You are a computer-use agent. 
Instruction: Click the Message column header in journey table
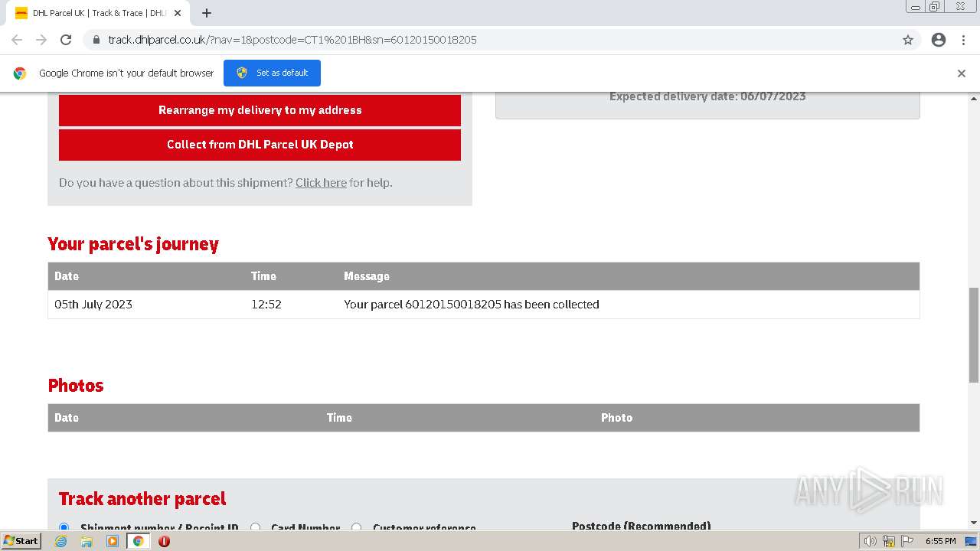point(367,276)
